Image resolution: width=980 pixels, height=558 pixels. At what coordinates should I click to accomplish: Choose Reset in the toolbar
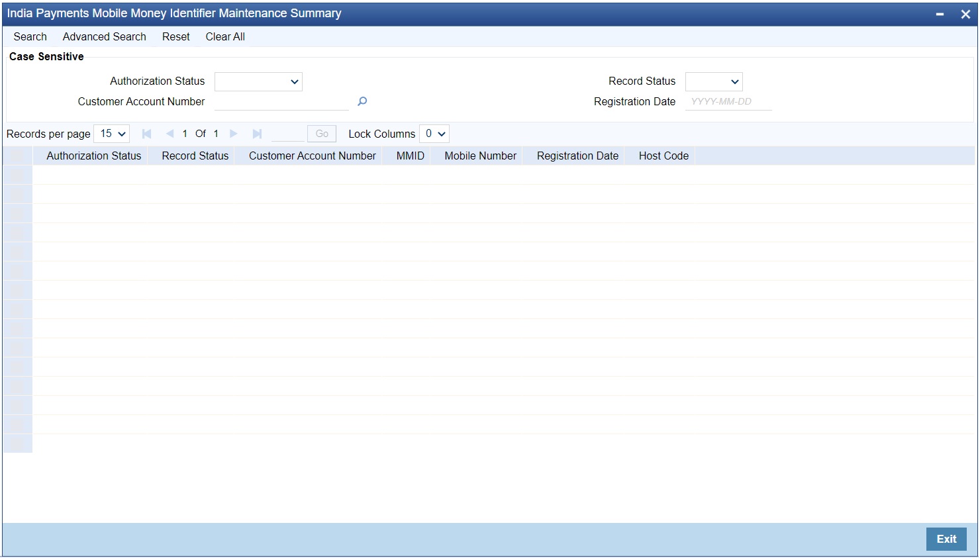[176, 36]
